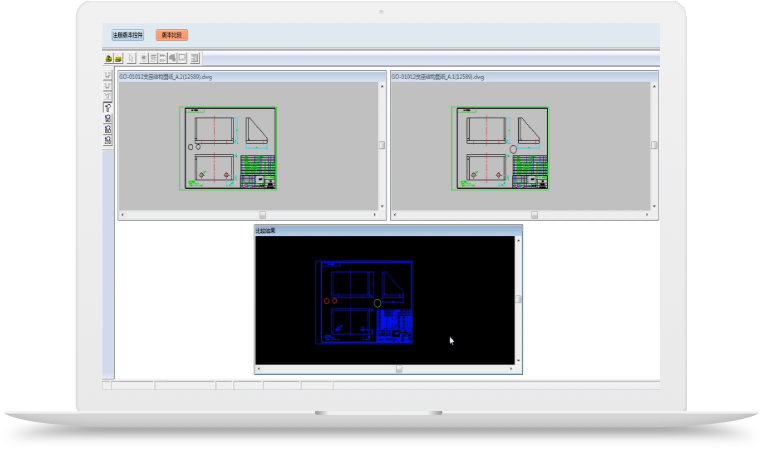
Task: Click the left pane's drawing thumbnail
Action: 228,148
